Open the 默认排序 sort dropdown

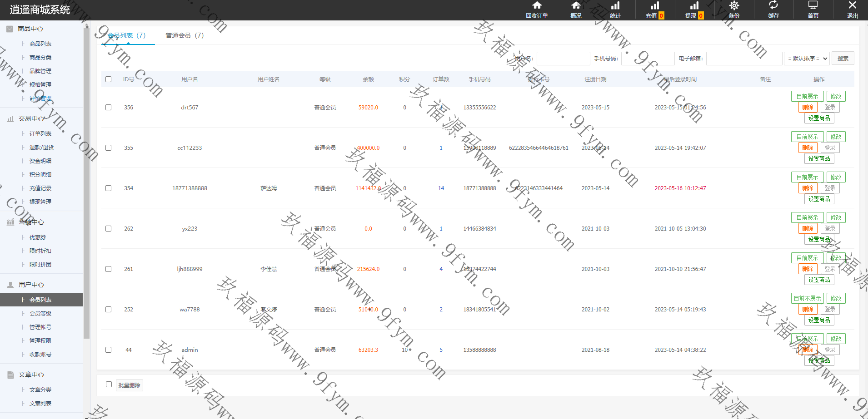(x=807, y=59)
